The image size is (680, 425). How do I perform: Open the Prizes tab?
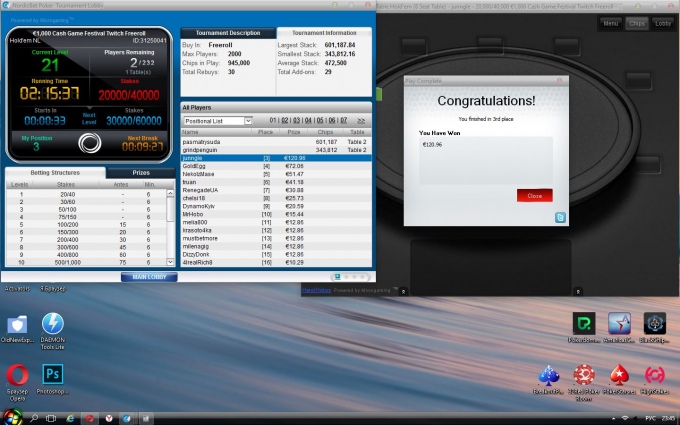coord(141,173)
